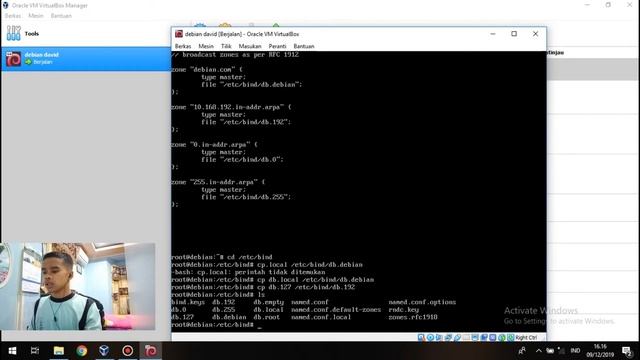Maximize the debian david VM window

(514, 34)
